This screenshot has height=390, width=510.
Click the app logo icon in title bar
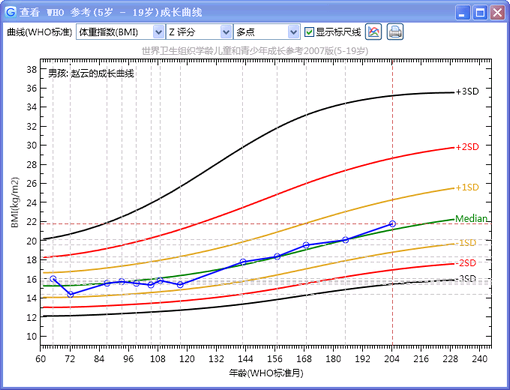click(10, 12)
